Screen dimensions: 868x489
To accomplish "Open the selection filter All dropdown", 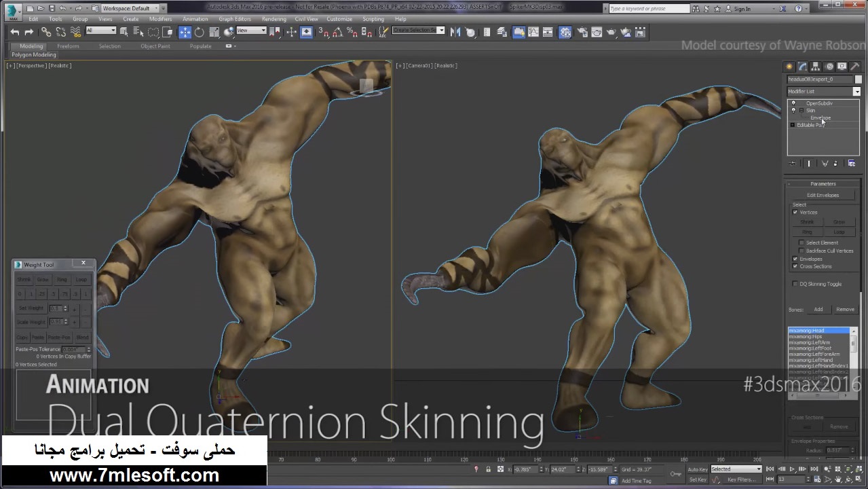I will 100,31.
